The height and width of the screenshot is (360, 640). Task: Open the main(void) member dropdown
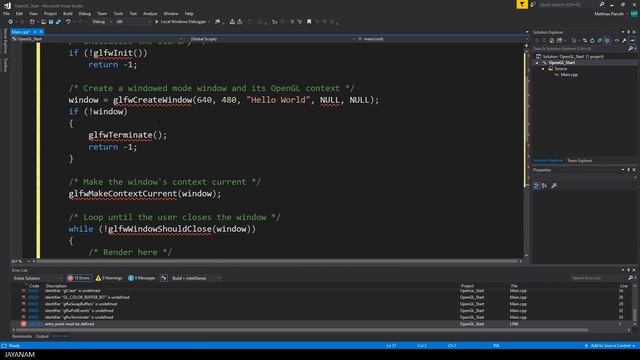(x=442, y=39)
